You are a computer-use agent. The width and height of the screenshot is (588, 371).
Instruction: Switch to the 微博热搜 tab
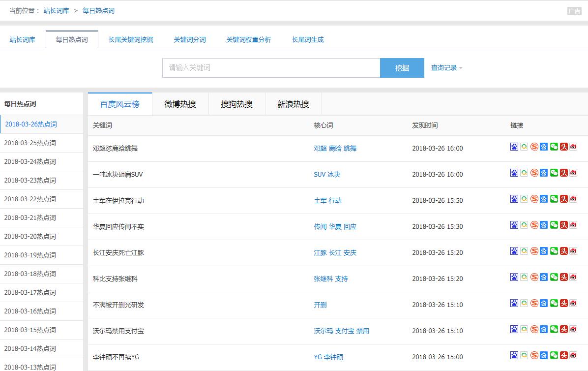pos(180,103)
